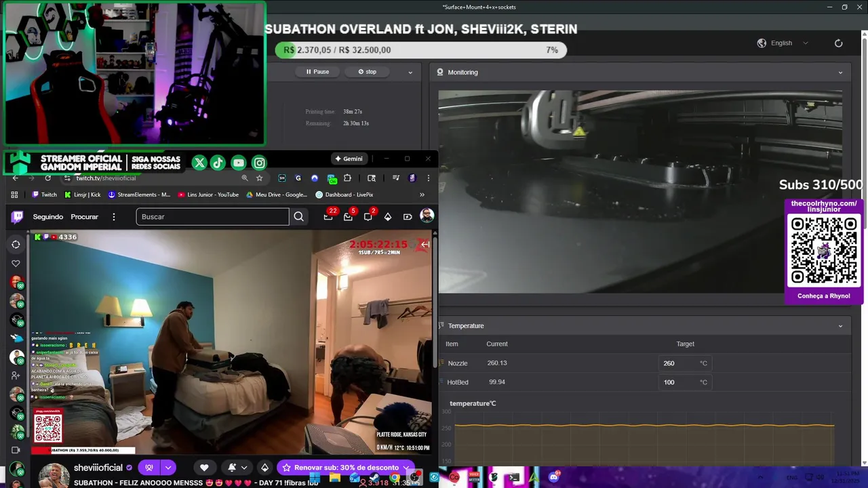
Task: Stop the current print job
Action: (x=368, y=72)
